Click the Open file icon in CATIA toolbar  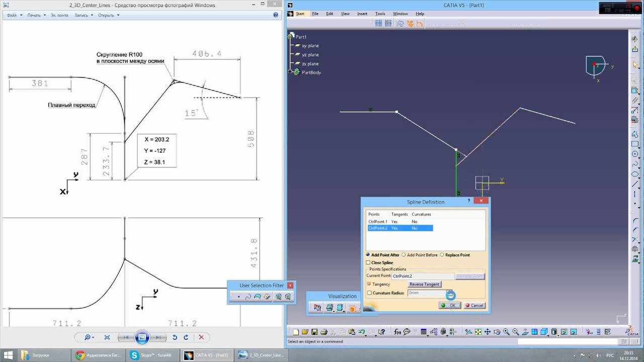tap(305, 332)
